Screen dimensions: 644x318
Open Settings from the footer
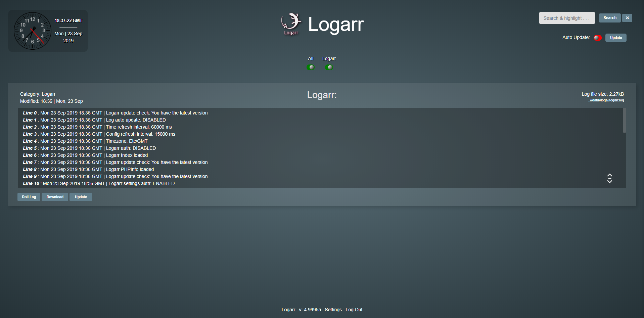pos(333,310)
